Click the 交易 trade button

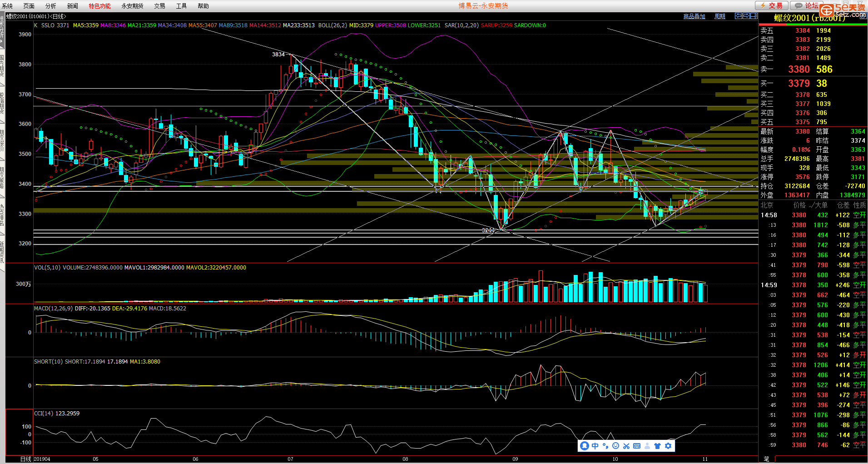click(x=771, y=5)
